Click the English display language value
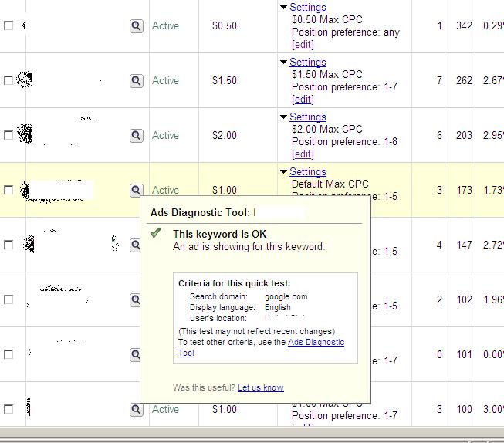The height and width of the screenshot is (443, 504). pos(278,307)
